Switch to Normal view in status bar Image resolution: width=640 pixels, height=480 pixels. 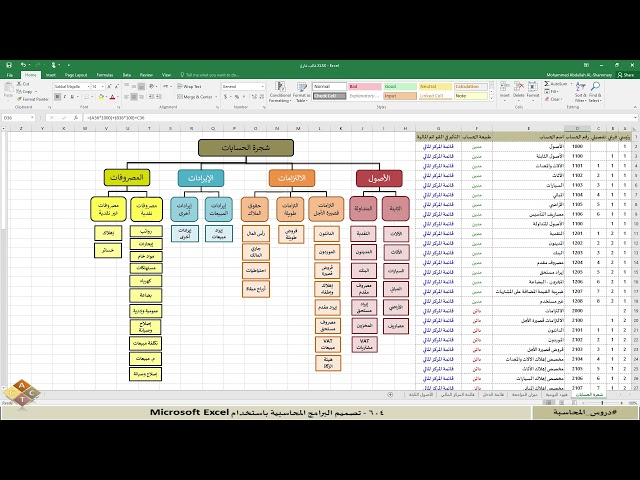click(549, 403)
